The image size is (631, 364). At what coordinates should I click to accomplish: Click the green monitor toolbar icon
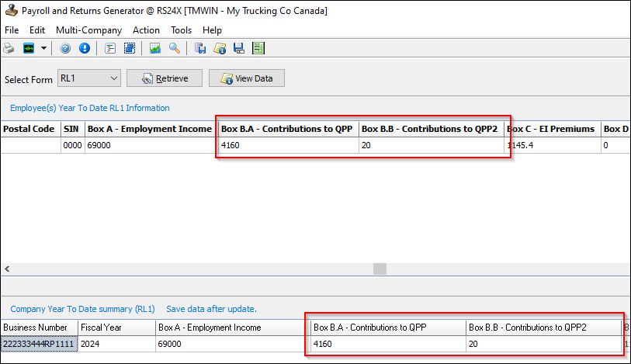coord(29,48)
